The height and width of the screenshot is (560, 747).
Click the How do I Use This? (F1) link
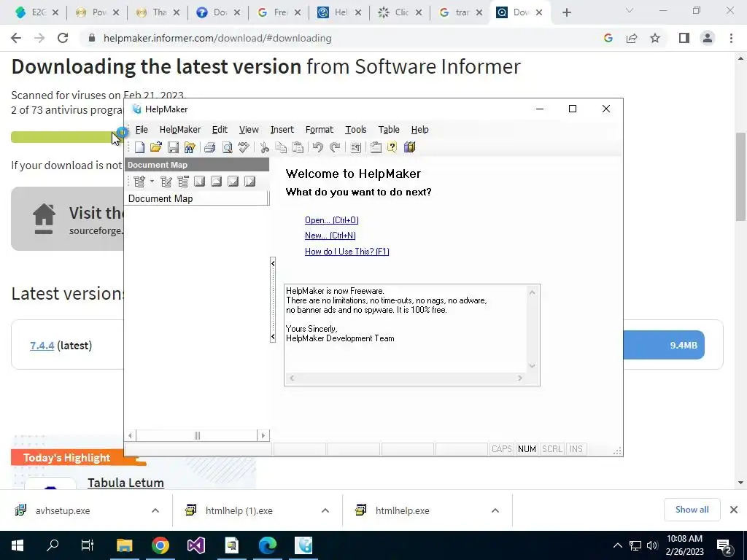click(x=347, y=252)
